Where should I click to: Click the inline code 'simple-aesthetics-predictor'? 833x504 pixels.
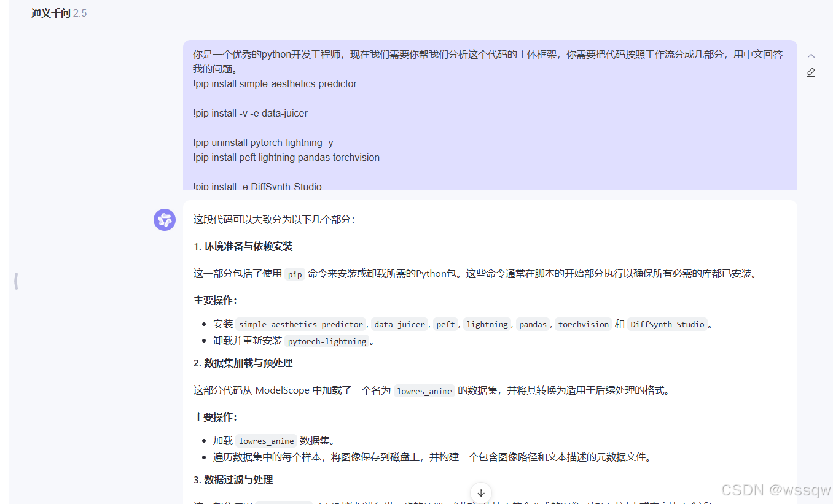[x=301, y=324]
